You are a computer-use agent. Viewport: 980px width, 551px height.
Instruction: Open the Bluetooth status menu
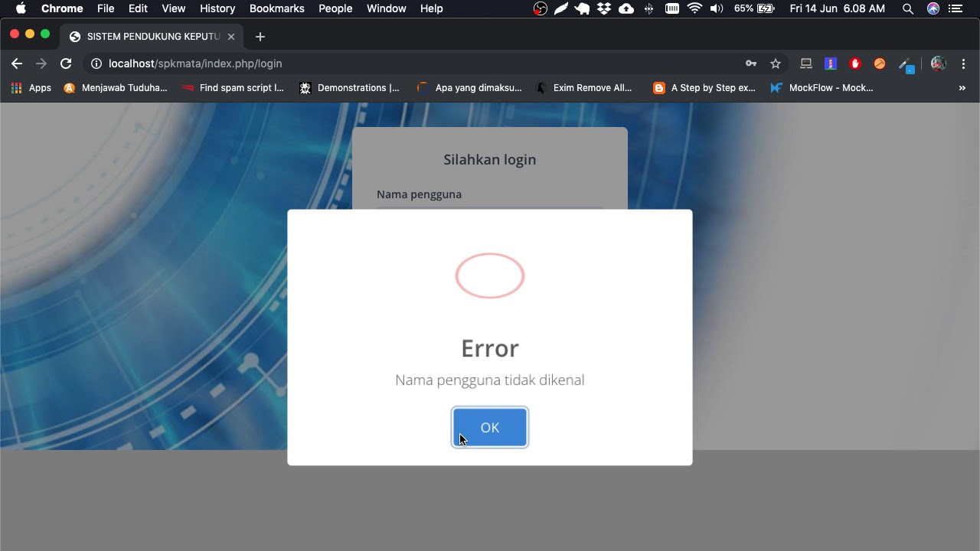tap(649, 8)
